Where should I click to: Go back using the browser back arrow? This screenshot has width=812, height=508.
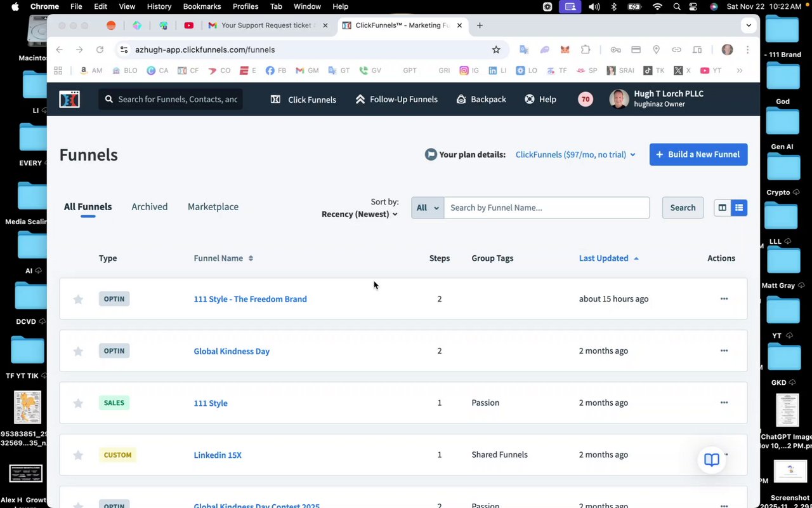pyautogui.click(x=59, y=50)
